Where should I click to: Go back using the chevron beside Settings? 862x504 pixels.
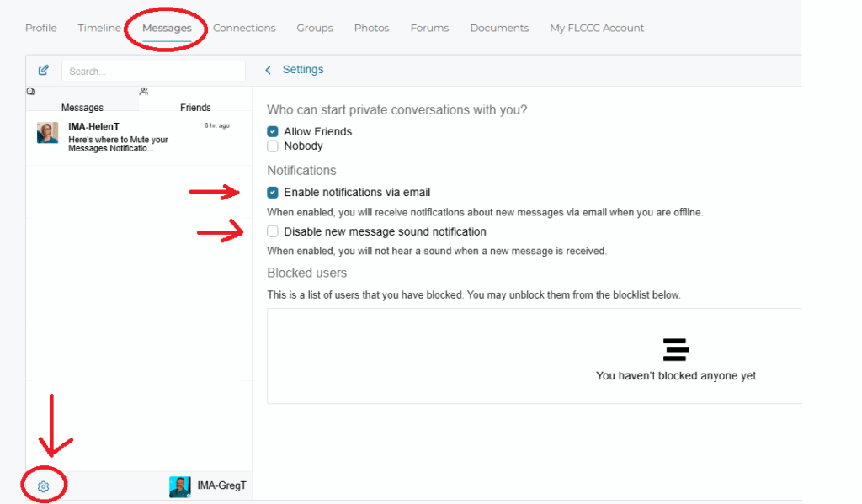pos(269,70)
